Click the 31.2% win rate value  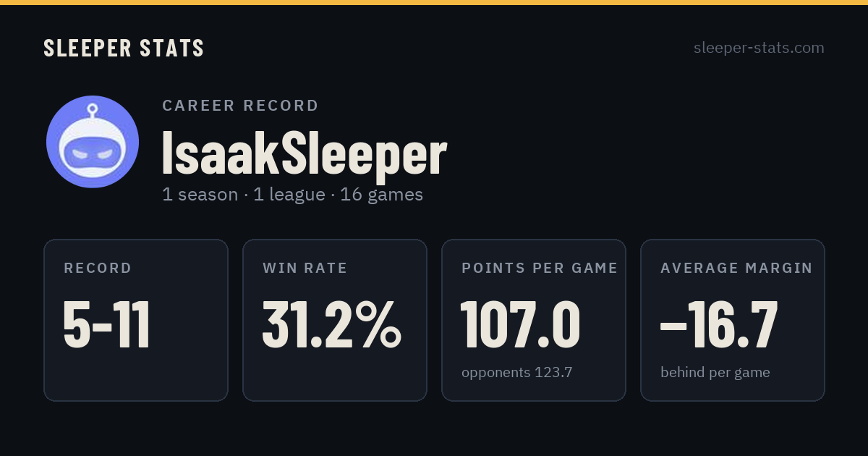pyautogui.click(x=332, y=325)
